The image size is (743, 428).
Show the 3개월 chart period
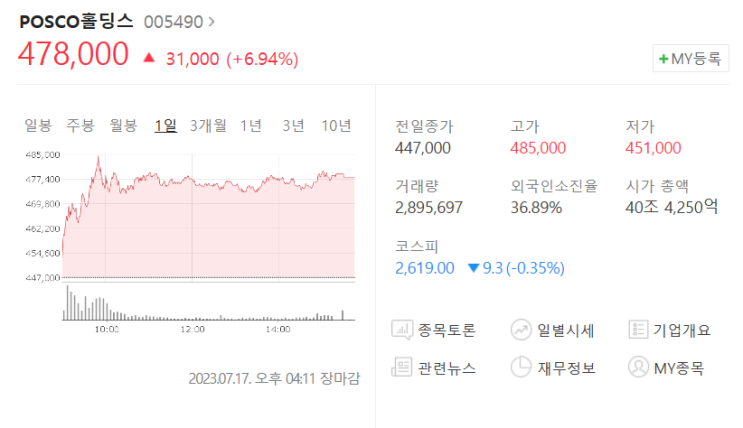[208, 125]
